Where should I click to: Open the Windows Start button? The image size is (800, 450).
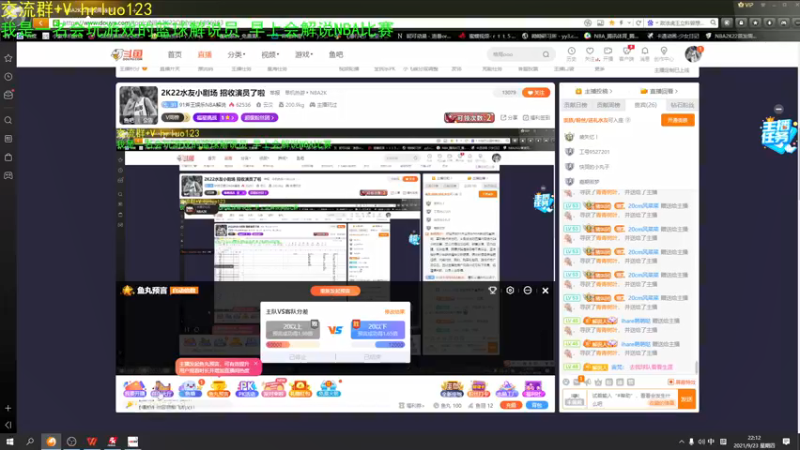(10, 441)
